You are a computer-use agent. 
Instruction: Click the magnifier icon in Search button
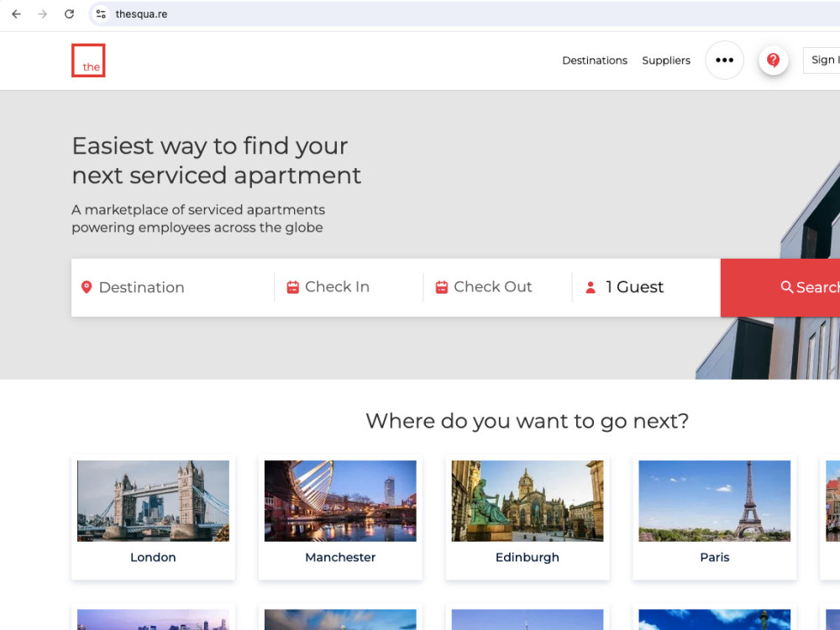(786, 287)
